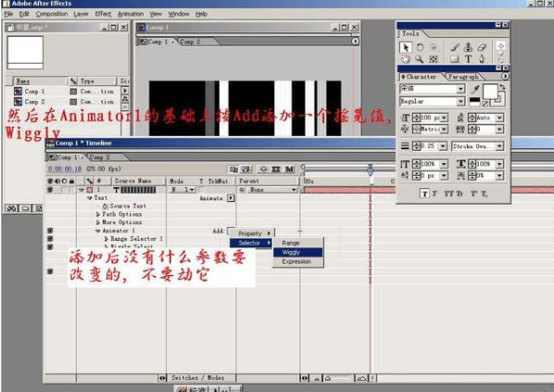
Task: Open the Effect menu
Action: (x=103, y=14)
